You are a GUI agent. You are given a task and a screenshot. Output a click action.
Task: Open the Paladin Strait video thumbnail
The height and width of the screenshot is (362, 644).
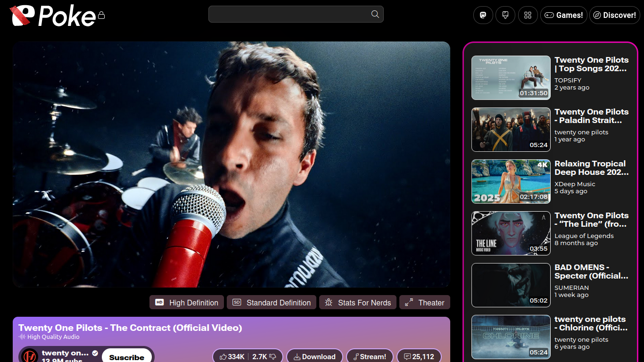(511, 130)
